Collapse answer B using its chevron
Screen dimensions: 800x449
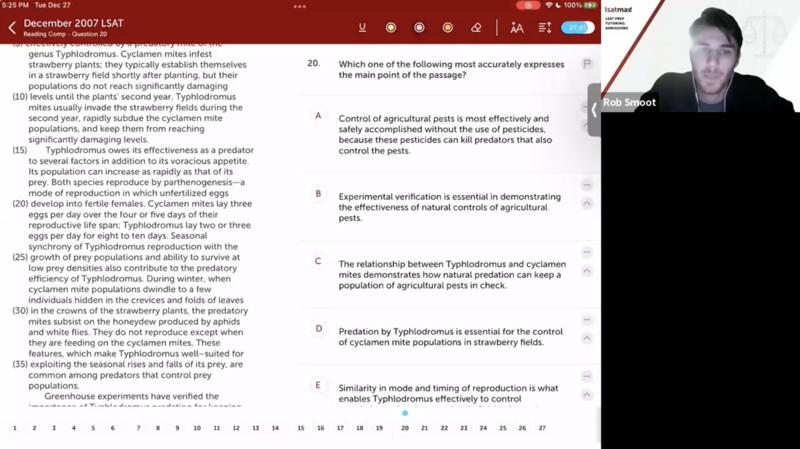(587, 204)
